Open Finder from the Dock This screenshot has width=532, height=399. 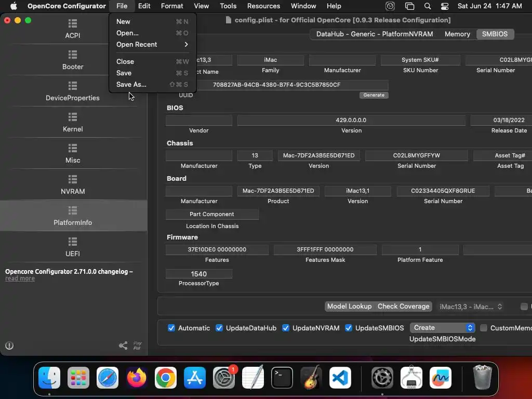[49, 378]
